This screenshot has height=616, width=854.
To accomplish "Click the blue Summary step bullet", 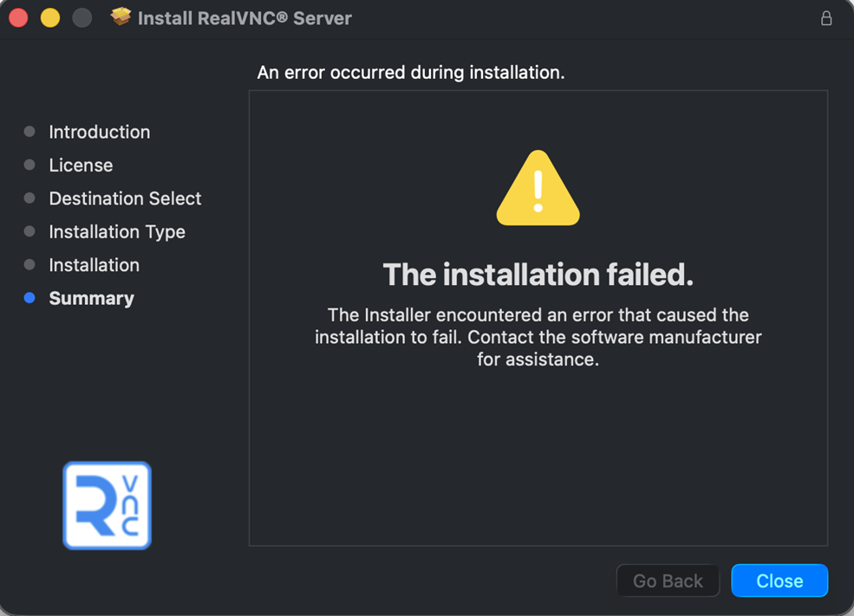I will point(29,298).
